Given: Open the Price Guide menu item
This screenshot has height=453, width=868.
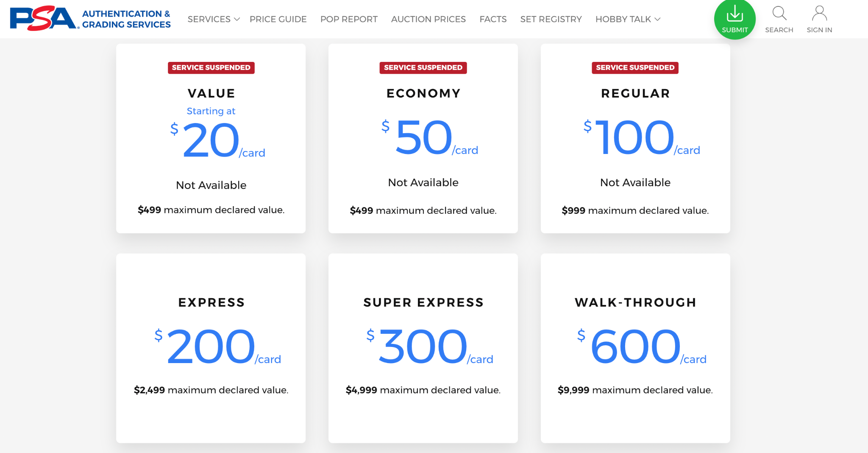Looking at the screenshot, I should [x=278, y=19].
